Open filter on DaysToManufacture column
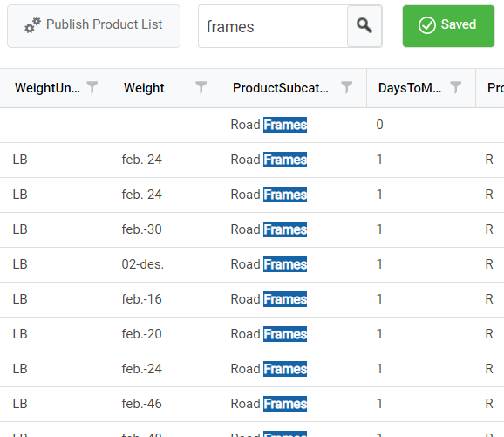 (456, 87)
